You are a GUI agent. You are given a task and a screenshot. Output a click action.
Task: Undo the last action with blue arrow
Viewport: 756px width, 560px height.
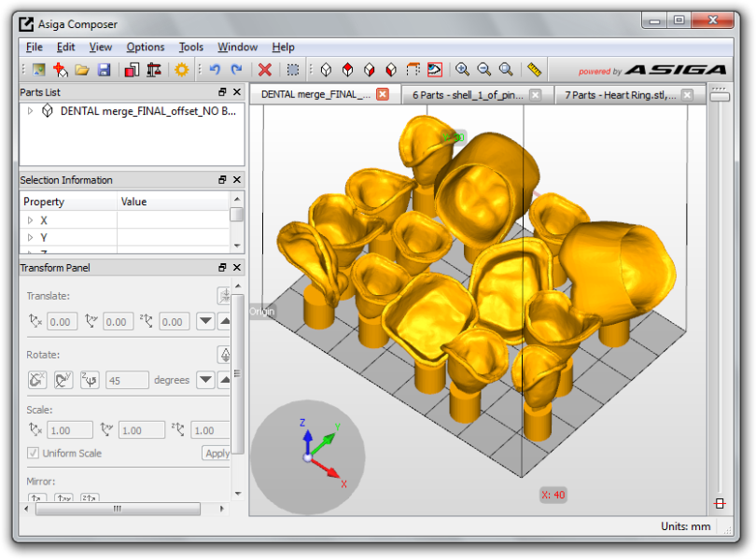click(215, 70)
